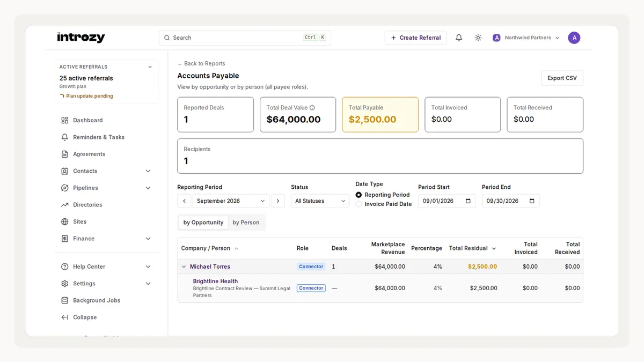Click the Michael Torres name

pos(210,267)
